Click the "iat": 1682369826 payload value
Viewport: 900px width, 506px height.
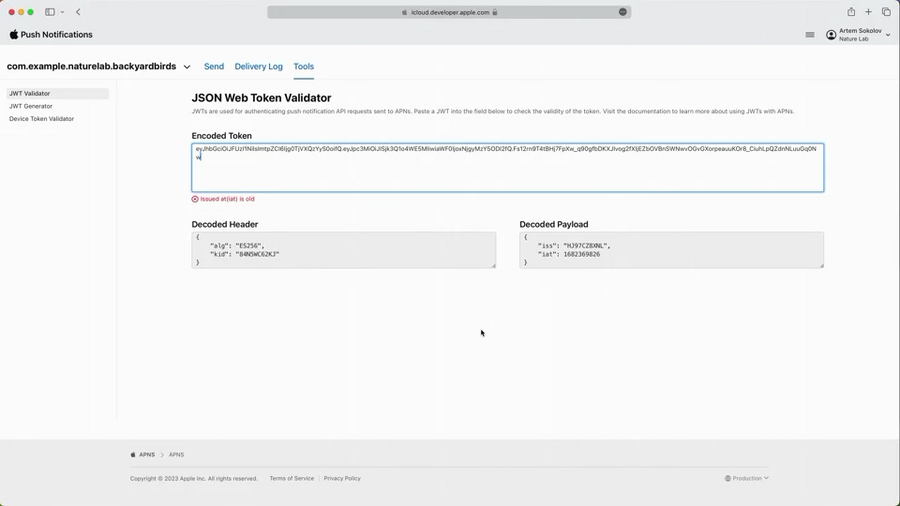click(x=568, y=254)
